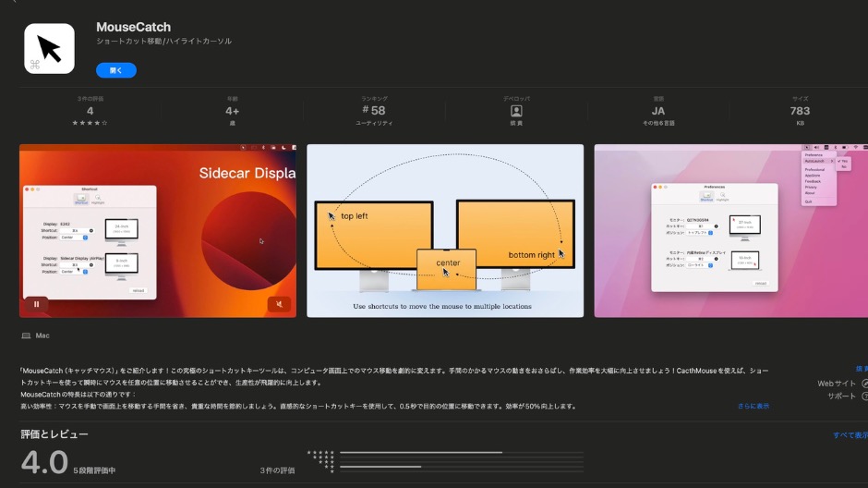Pause the Sidecar Display preview video
The width and height of the screenshot is (868, 488).
[x=37, y=304]
